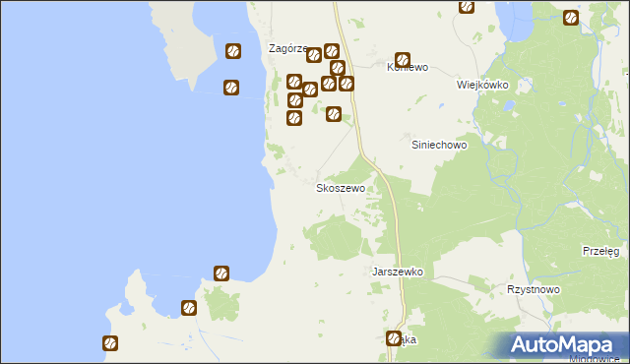
Task: Select the bottom-left shoreline marker icon
Action: pos(110,343)
